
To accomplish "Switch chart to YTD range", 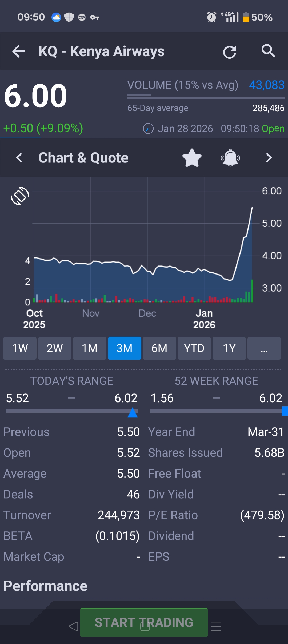I will [x=194, y=348].
